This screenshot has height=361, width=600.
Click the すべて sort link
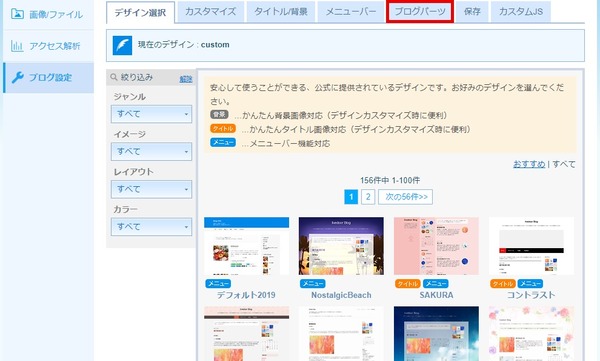(x=564, y=164)
